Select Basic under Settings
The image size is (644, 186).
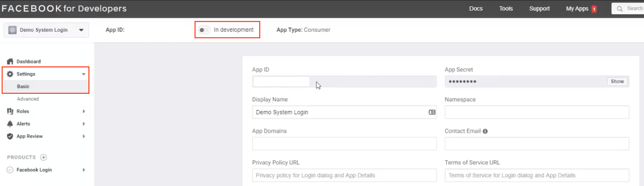point(23,86)
